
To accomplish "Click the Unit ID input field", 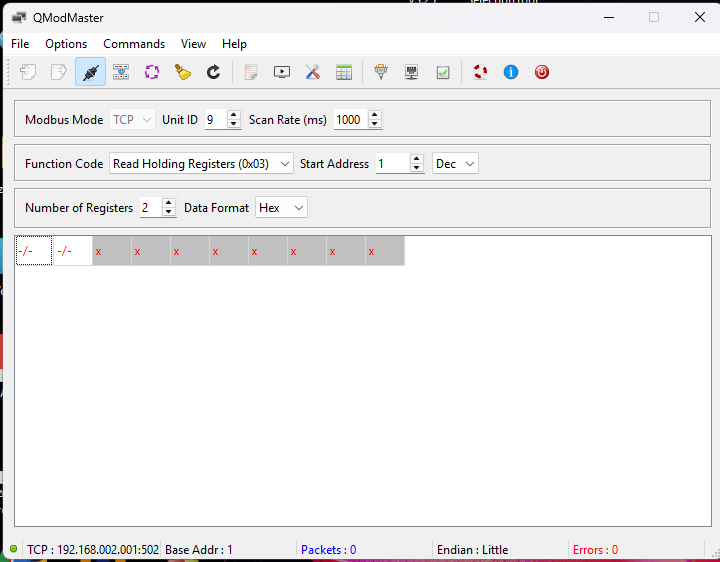I will coord(216,120).
